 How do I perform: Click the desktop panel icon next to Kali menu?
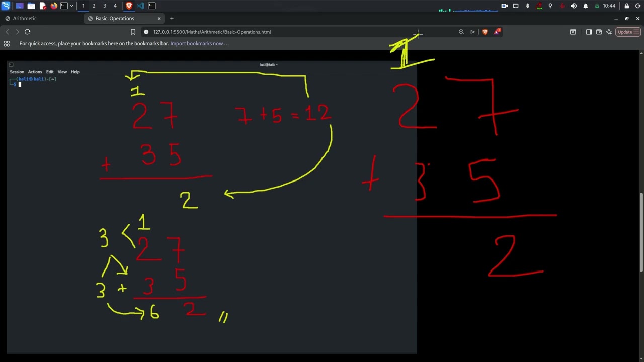(20, 6)
